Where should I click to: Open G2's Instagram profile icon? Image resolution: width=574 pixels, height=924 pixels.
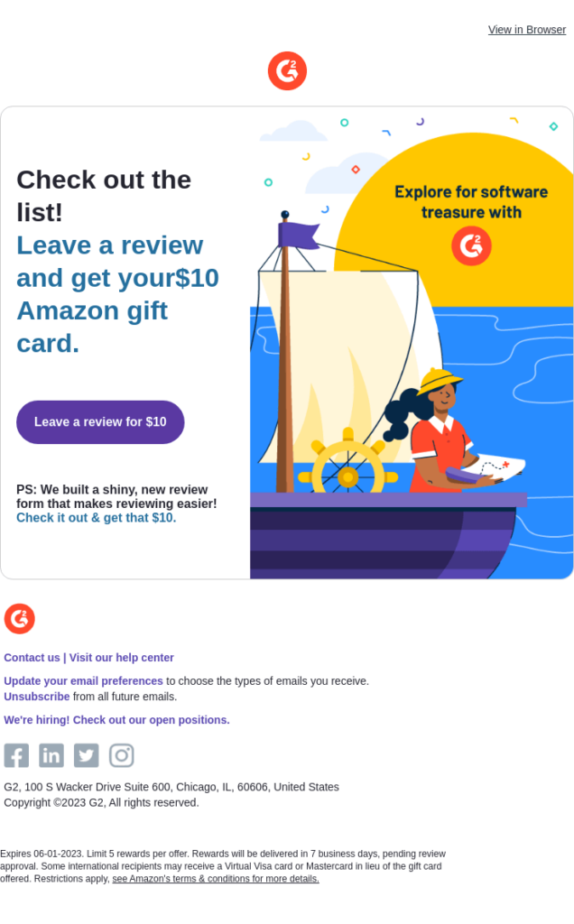click(x=121, y=755)
